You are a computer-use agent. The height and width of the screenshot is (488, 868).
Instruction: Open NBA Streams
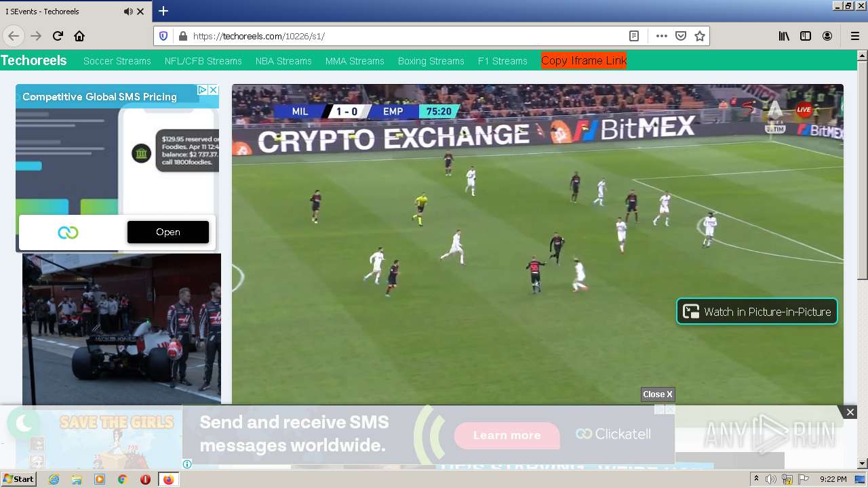tap(283, 61)
